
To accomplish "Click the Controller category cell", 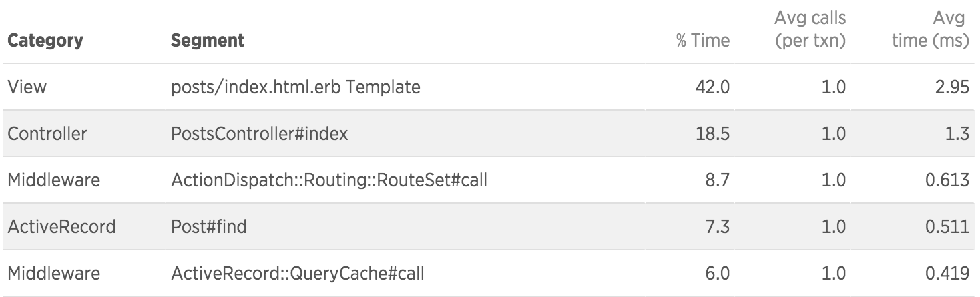I will pos(47,133).
